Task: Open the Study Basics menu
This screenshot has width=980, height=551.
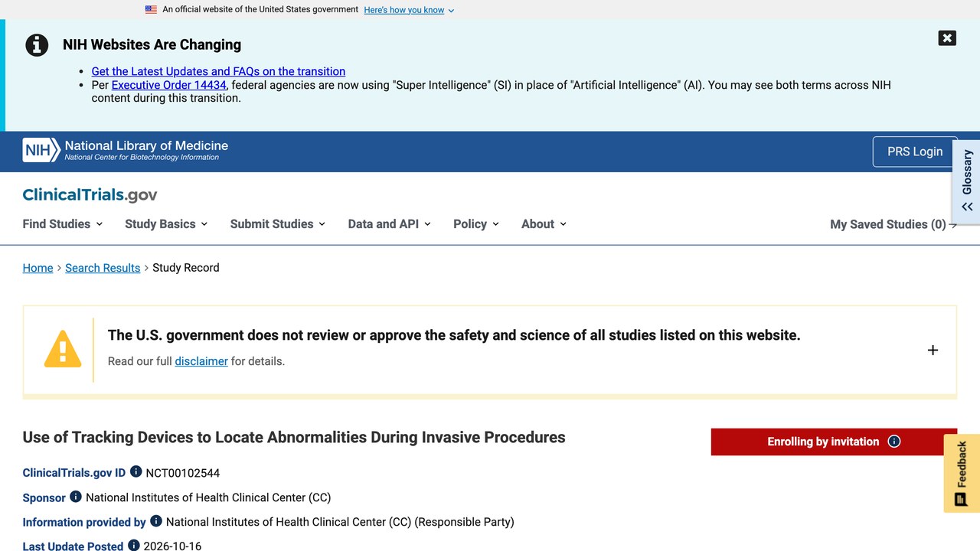Action: 166,223
